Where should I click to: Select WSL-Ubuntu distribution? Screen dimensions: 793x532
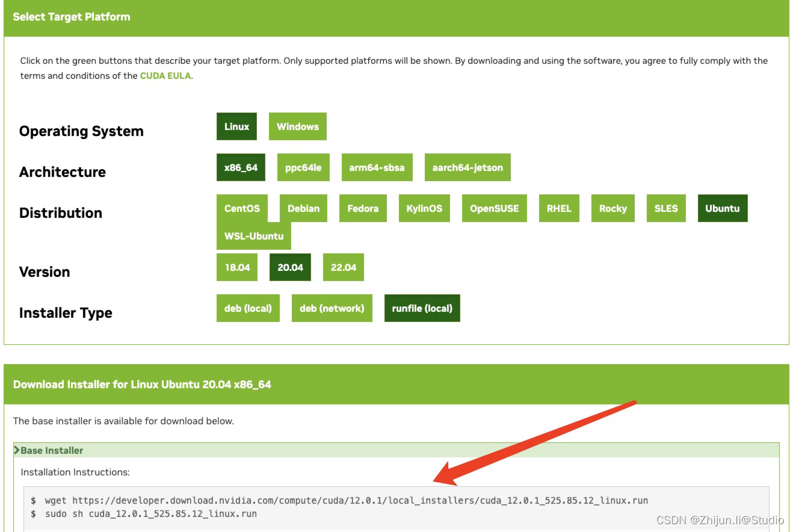click(x=254, y=236)
